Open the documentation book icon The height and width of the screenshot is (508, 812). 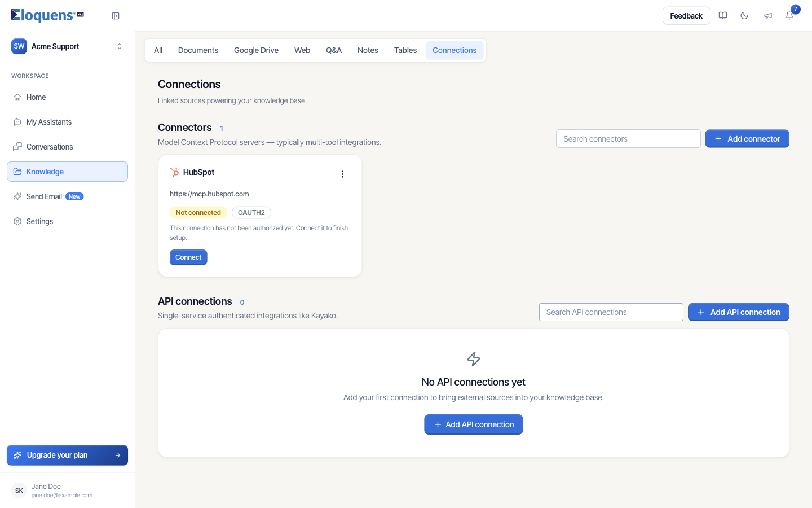tap(723, 16)
